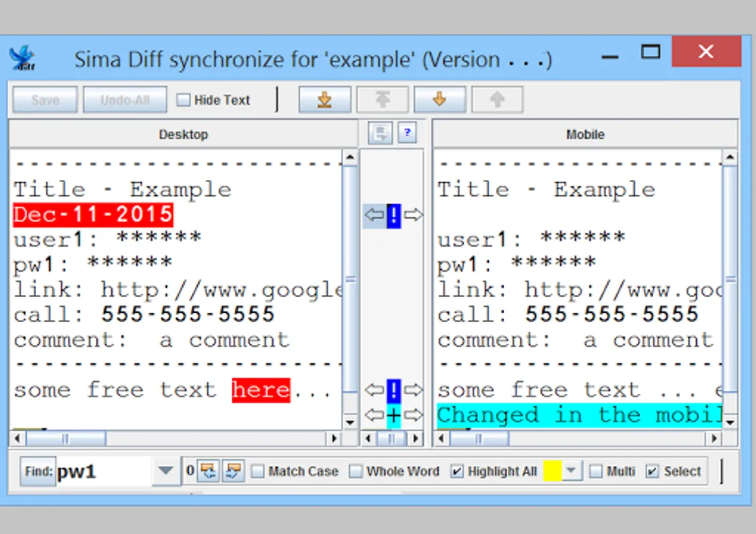
Task: Click red highlighted 'Dec-11-2015' in Desktop pane
Action: tap(93, 215)
